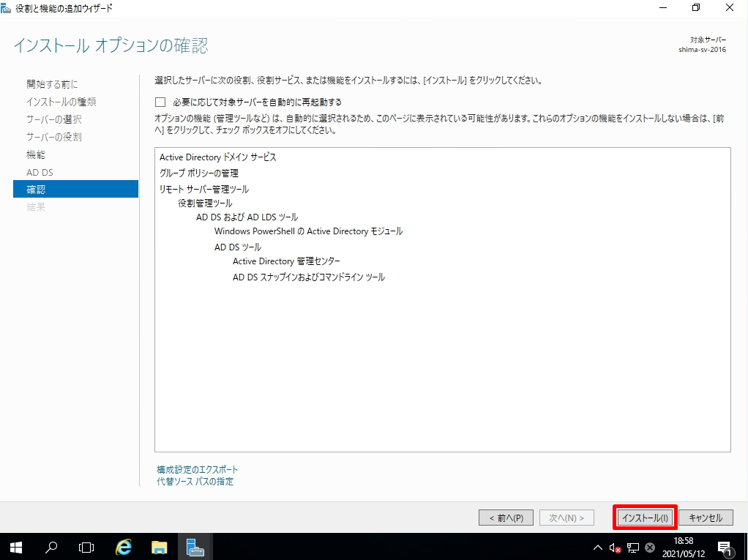Click the muted speaker volume icon

615,548
